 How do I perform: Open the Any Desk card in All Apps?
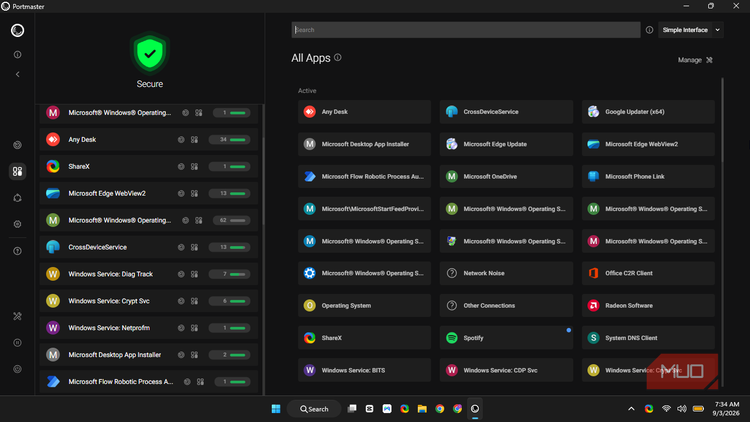(x=364, y=112)
